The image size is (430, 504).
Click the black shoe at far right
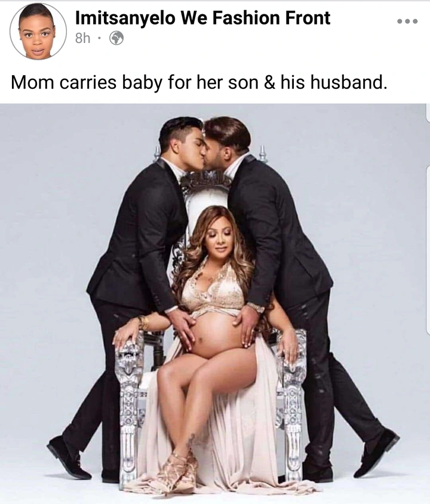point(377,452)
